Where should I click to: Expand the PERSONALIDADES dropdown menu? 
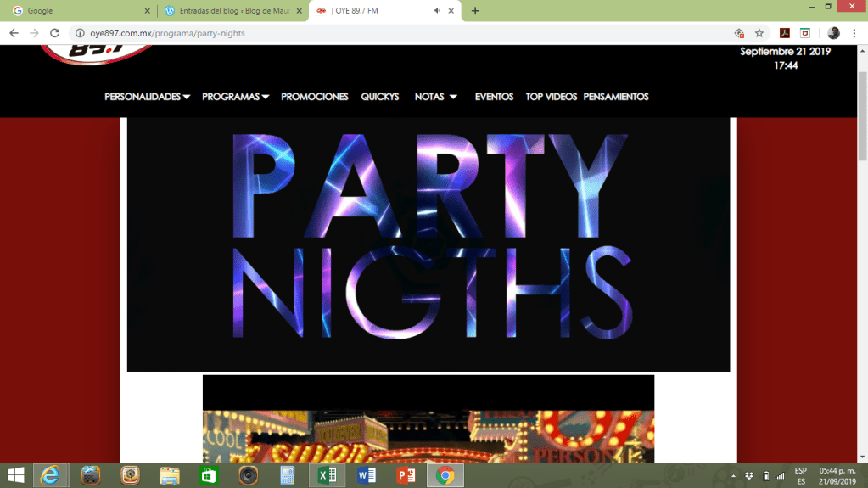pyautogui.click(x=147, y=97)
